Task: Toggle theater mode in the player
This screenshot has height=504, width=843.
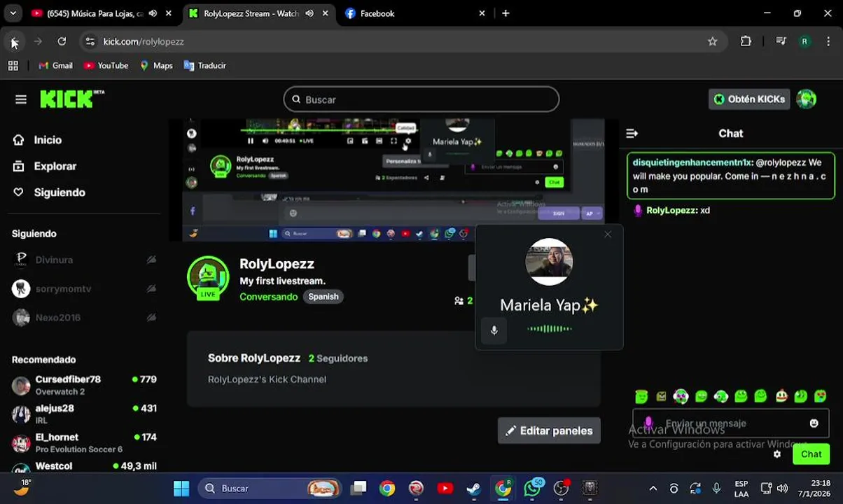Action: [x=379, y=141]
